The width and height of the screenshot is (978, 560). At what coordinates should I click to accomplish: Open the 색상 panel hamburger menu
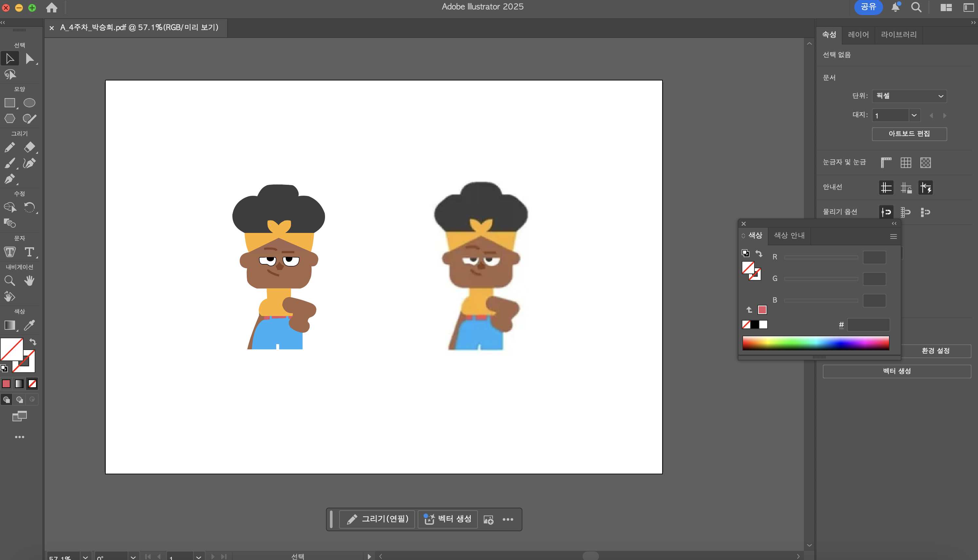point(893,236)
